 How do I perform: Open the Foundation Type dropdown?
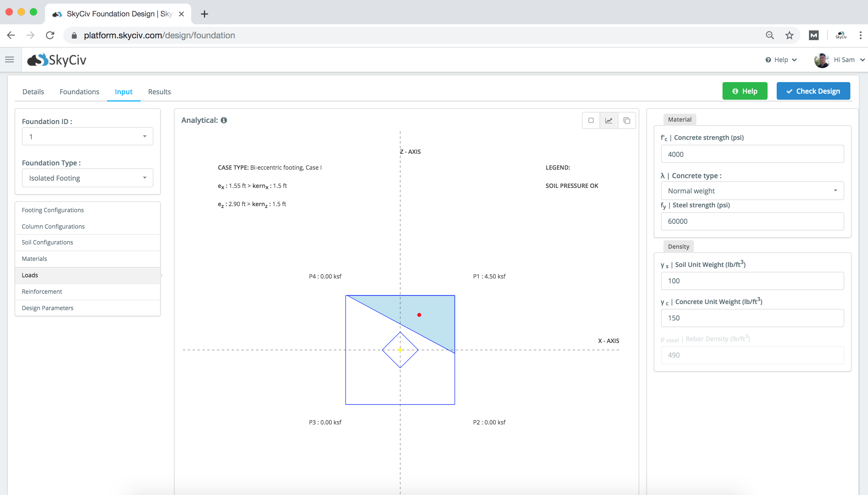click(x=87, y=178)
